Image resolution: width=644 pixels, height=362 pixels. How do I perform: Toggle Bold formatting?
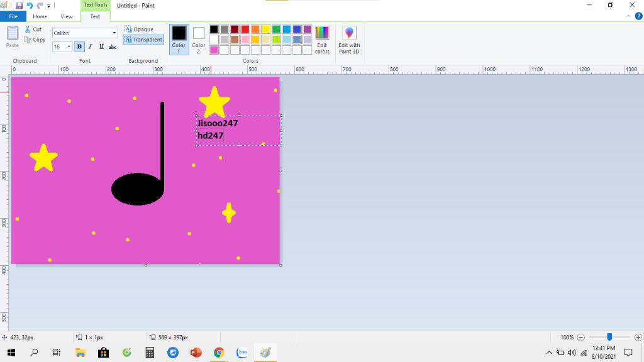click(79, 47)
